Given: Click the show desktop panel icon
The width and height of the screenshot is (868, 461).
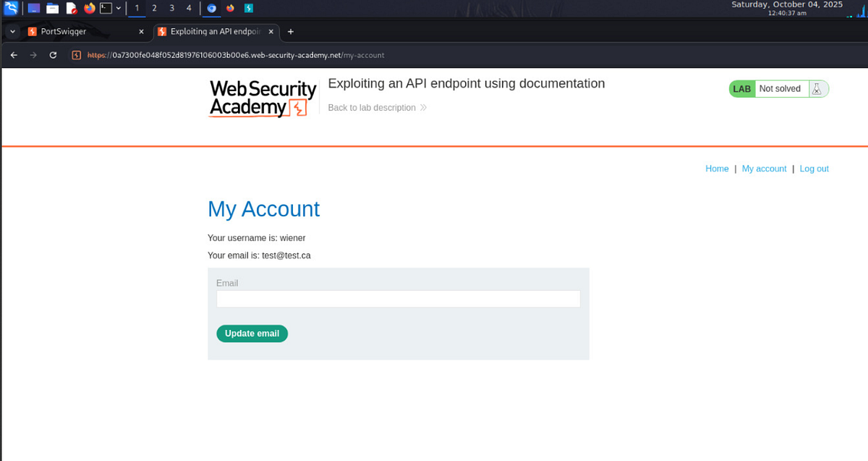Looking at the screenshot, I should tap(34, 9).
